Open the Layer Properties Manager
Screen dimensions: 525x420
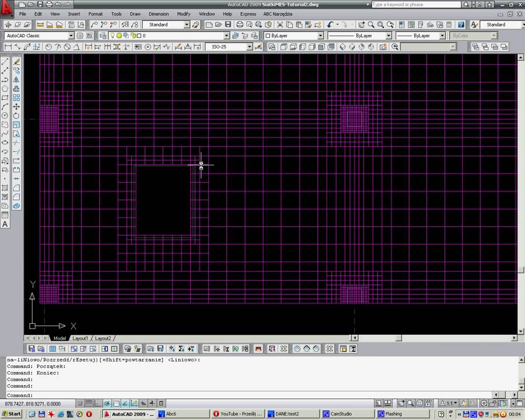pyautogui.click(x=103, y=36)
